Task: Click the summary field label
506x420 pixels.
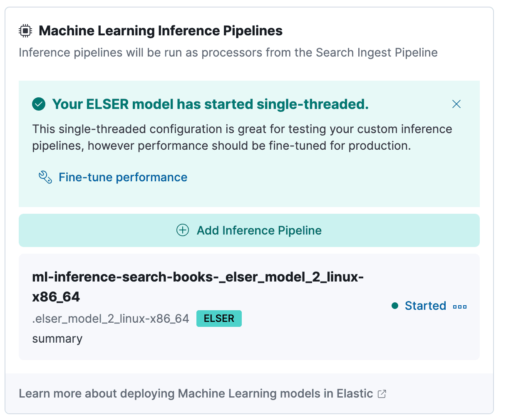Action: click(x=57, y=338)
